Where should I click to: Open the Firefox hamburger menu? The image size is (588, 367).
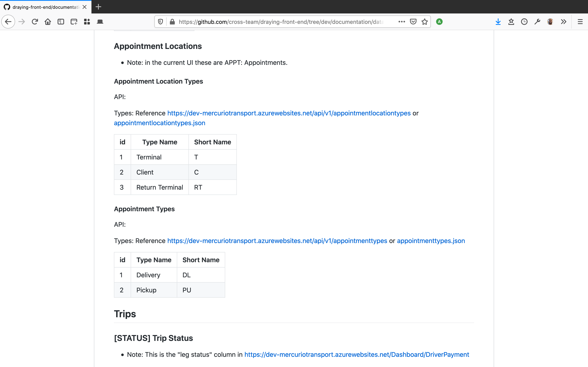click(580, 22)
